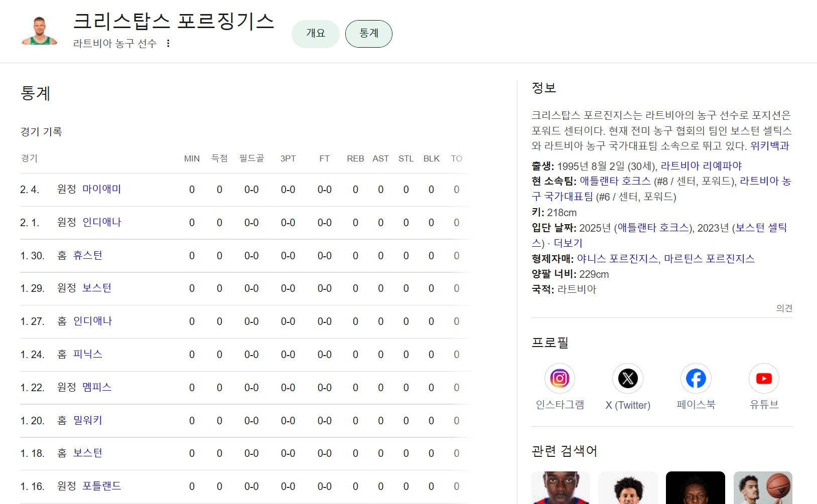Screen dimensions: 817x504
Task: Open the 라트비아 리예파야 birthplace link
Action: pyautogui.click(x=701, y=166)
